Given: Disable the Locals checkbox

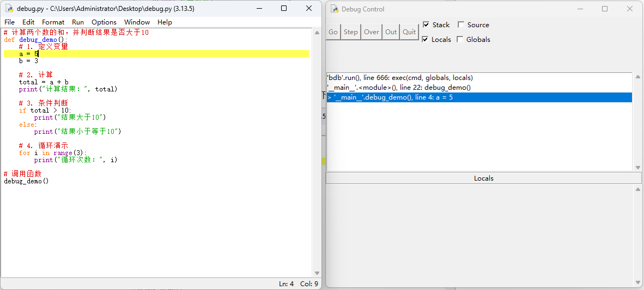Looking at the screenshot, I should 426,40.
